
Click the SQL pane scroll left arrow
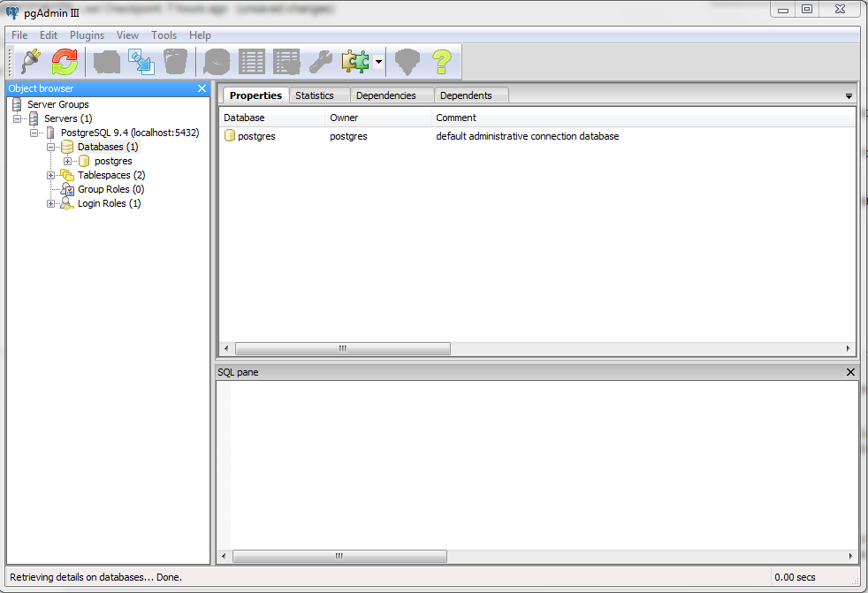point(224,556)
